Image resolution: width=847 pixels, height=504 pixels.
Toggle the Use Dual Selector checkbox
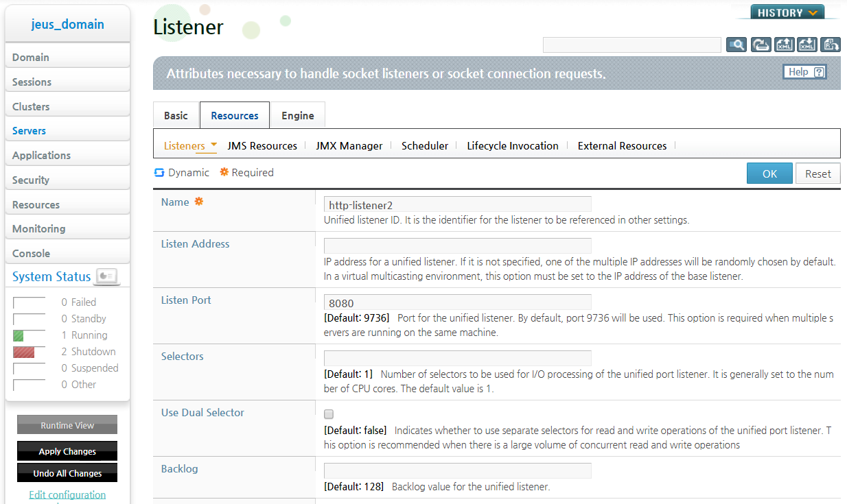click(329, 414)
